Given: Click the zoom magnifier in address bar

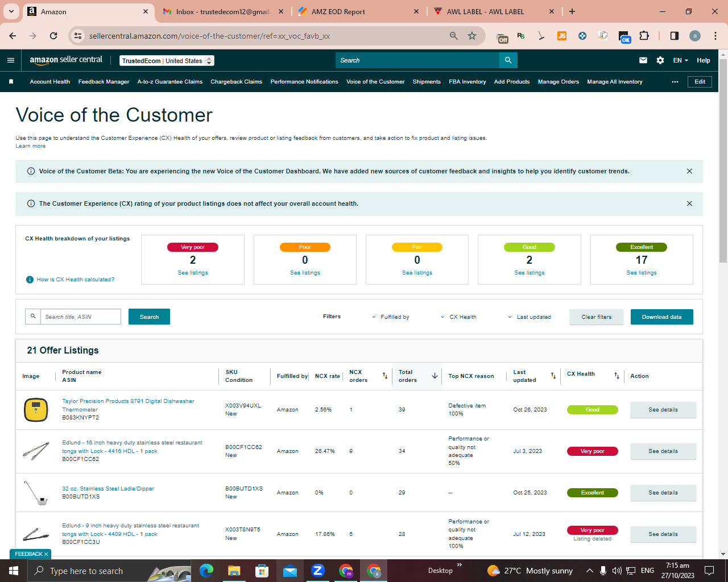Looking at the screenshot, I should (454, 36).
